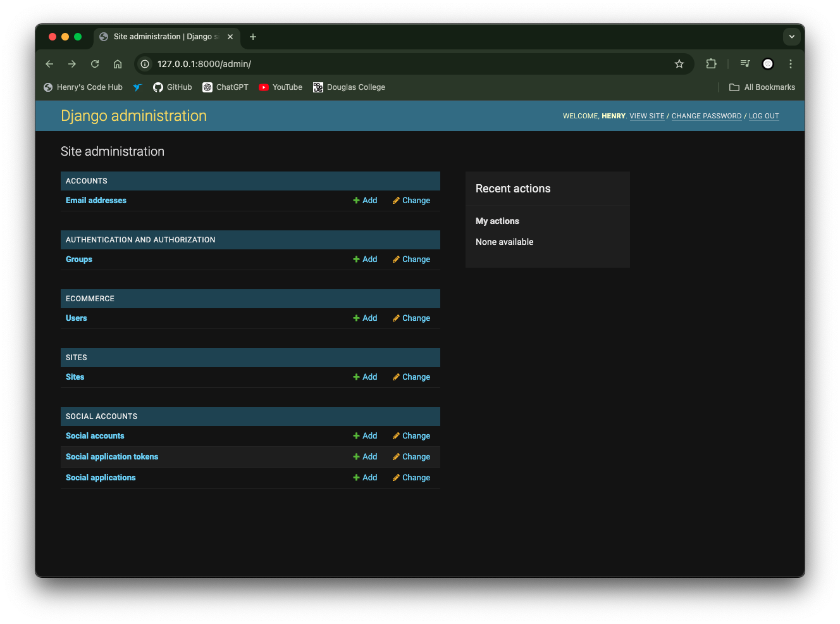The image size is (840, 624).
Task: Click Change for Users
Action: tap(411, 318)
